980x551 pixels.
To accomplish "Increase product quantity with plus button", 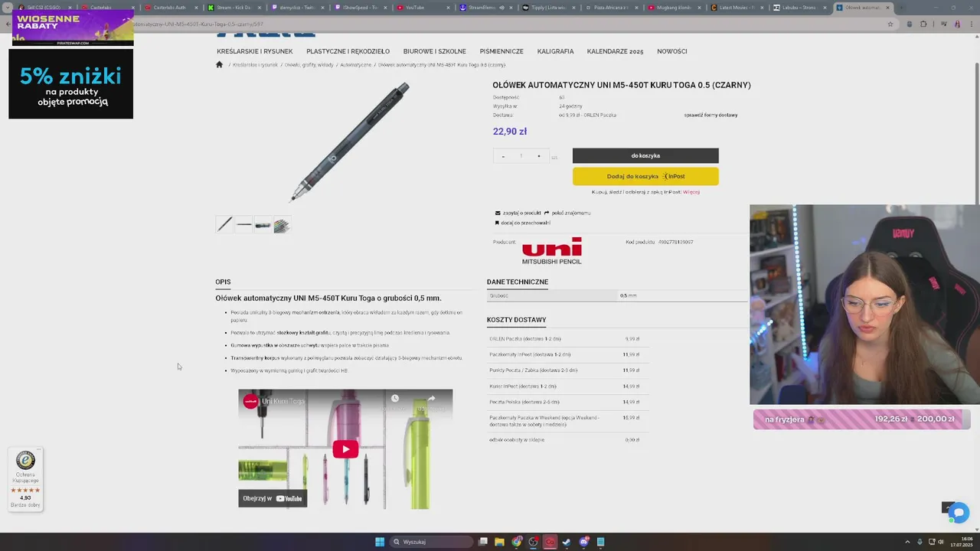I will [x=539, y=156].
